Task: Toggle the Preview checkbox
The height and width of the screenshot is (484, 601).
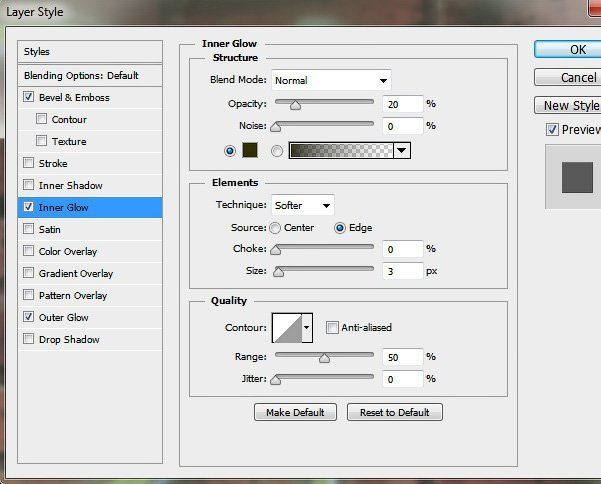Action: (552, 130)
